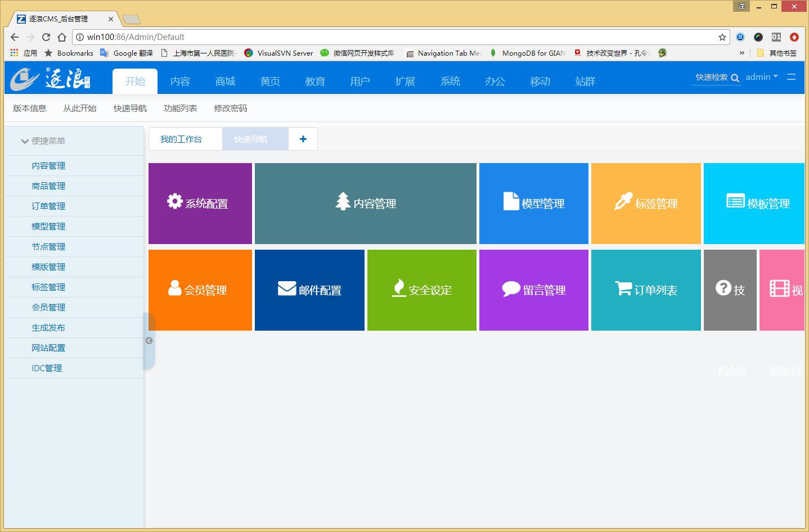Click the search magnifier icon
The width and height of the screenshot is (809, 532).
coord(735,78)
